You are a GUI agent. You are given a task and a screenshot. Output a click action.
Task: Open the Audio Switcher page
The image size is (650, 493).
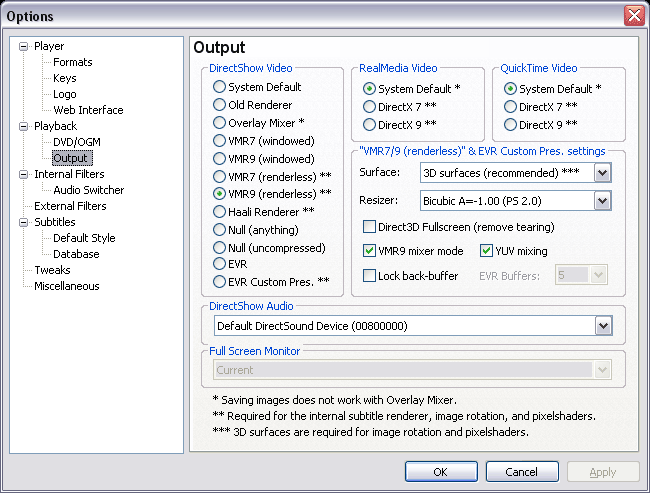point(89,190)
